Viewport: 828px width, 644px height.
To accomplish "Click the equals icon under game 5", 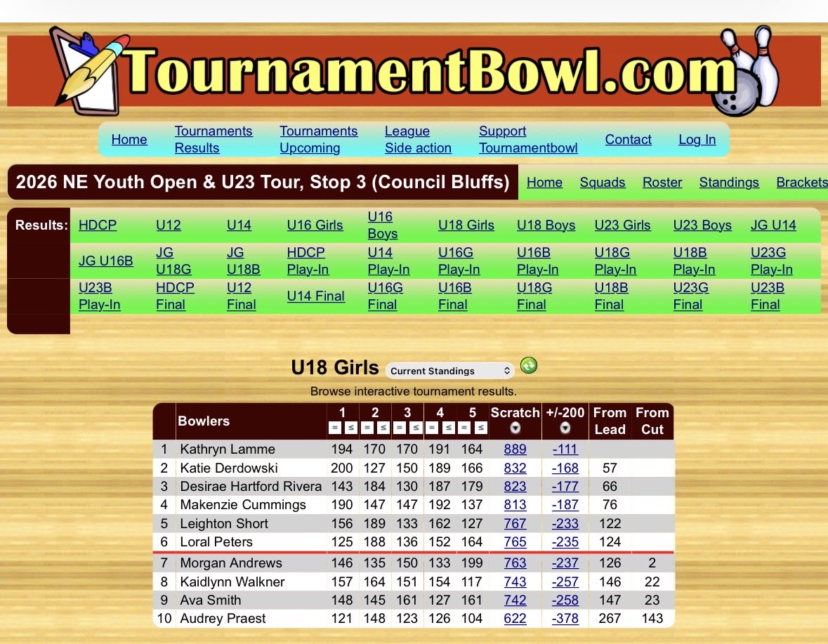I will (x=464, y=428).
